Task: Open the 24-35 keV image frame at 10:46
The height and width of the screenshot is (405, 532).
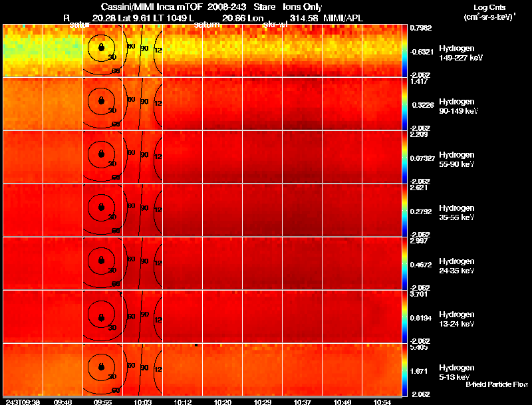Action: (342, 263)
